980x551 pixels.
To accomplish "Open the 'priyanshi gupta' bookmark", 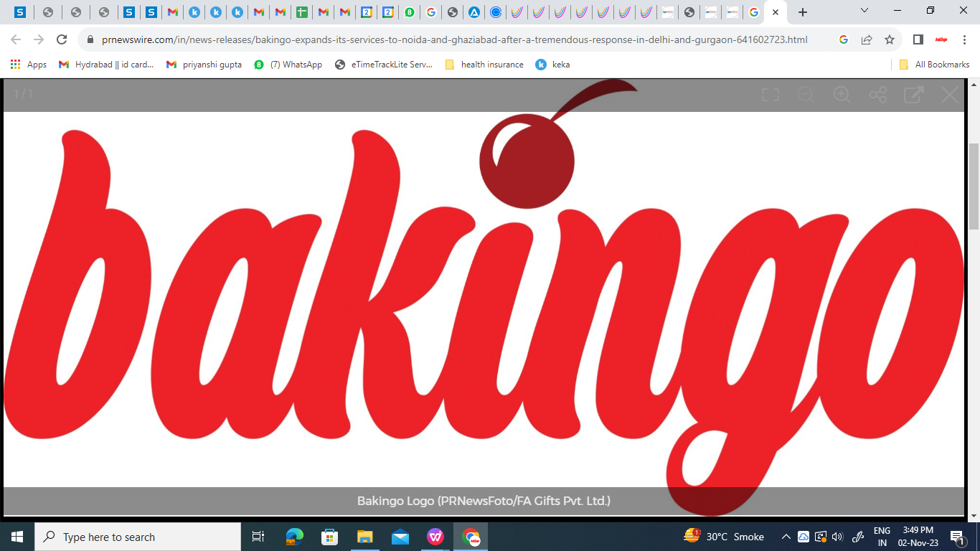I will 204,65.
